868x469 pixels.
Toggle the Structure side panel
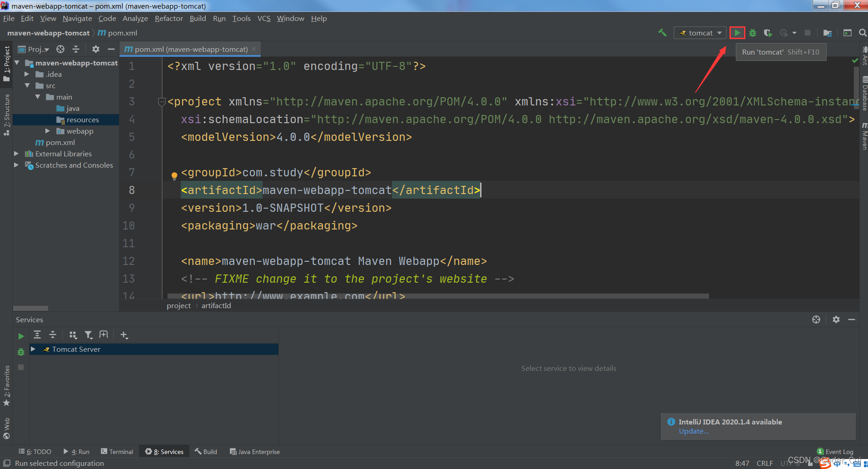tap(6, 114)
